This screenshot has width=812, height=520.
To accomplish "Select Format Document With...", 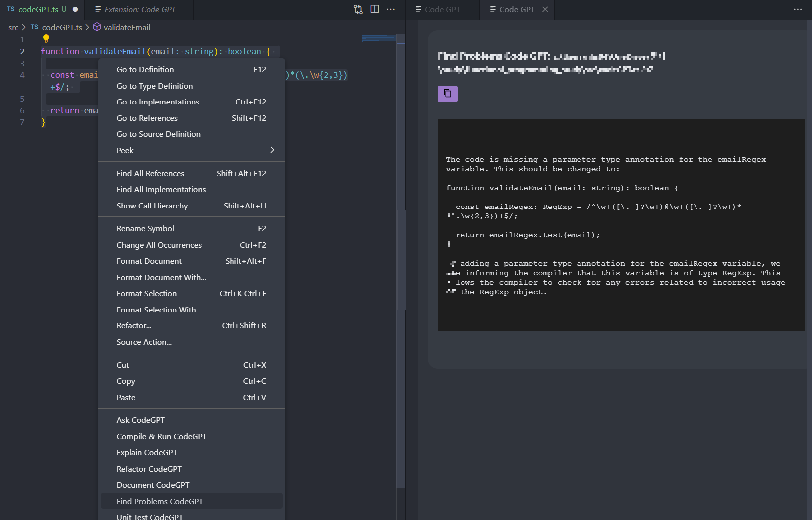I will tap(192, 278).
